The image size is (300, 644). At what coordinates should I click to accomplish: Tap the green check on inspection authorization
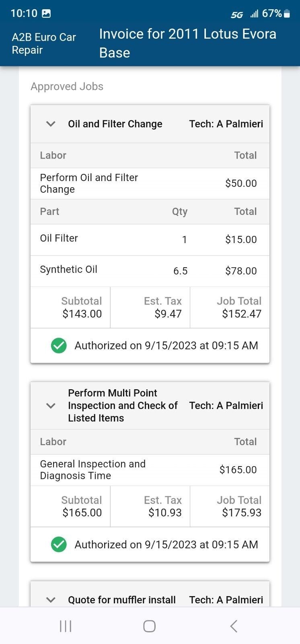[59, 545]
